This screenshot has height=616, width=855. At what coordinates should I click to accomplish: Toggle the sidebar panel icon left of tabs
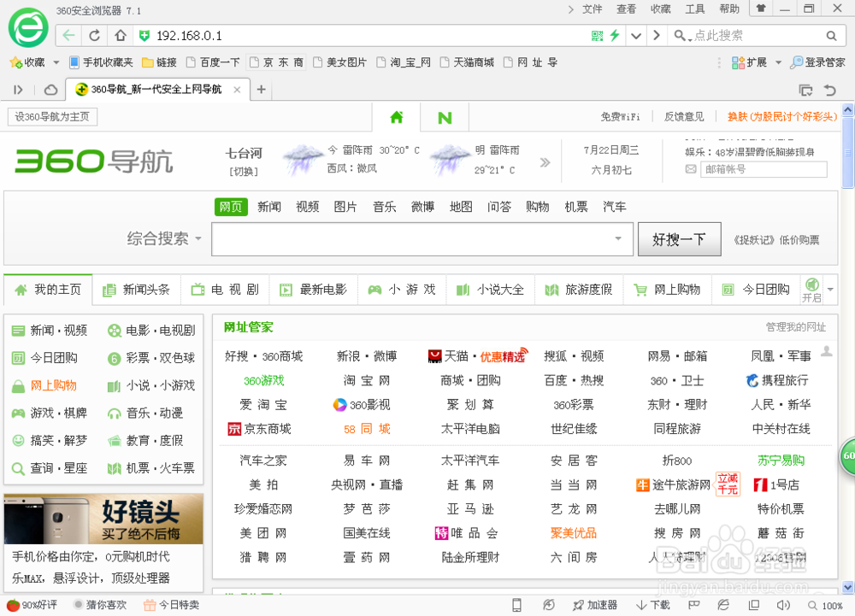[18, 90]
